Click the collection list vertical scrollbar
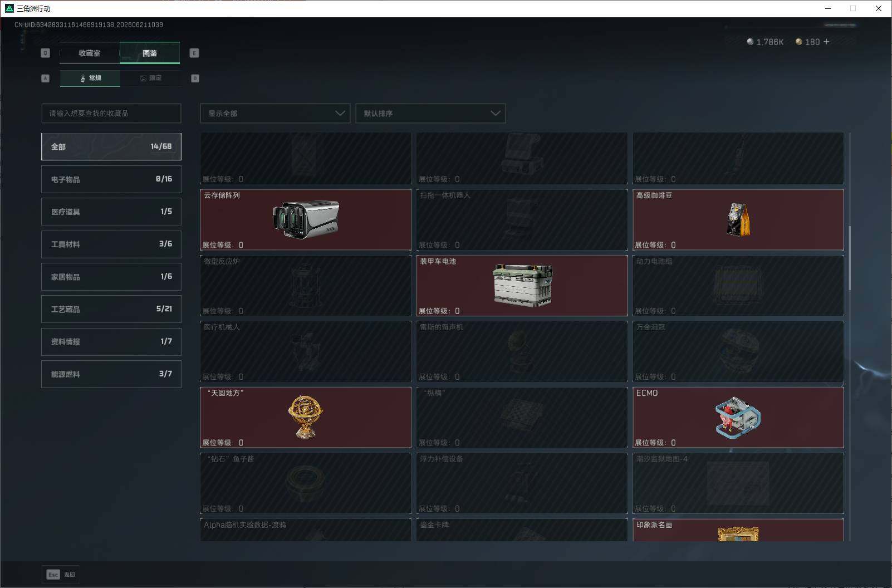Screen dimensions: 892x588 point(850,258)
